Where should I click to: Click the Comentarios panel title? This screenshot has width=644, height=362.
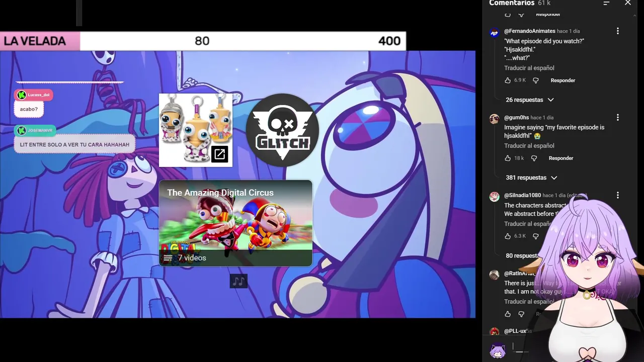click(512, 4)
